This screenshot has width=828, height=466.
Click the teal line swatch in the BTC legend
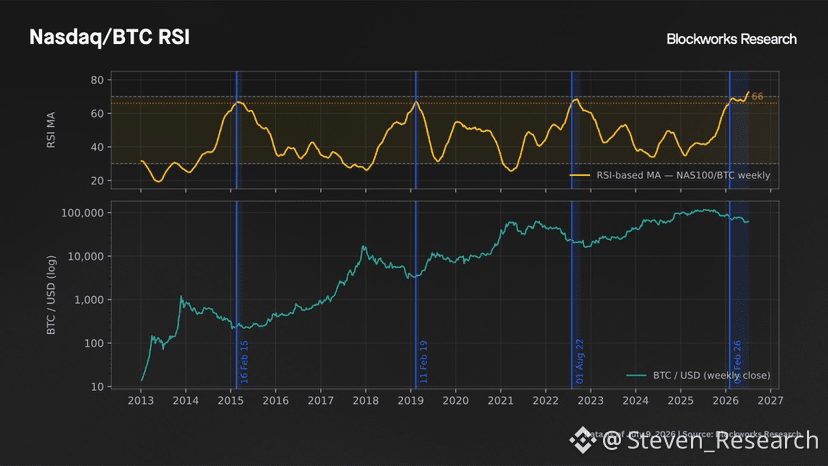tap(636, 376)
